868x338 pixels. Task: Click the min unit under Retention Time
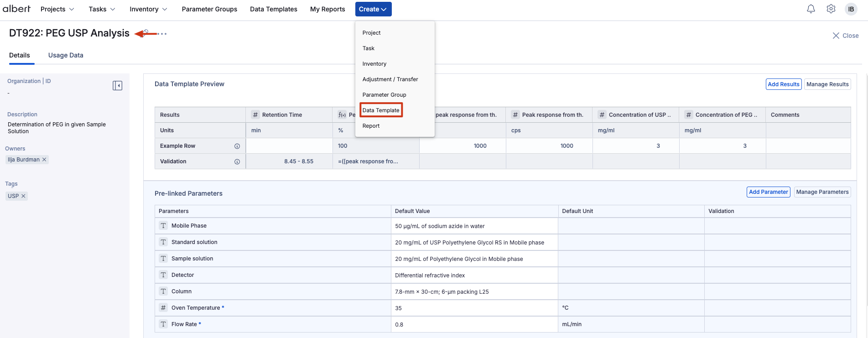289,130
